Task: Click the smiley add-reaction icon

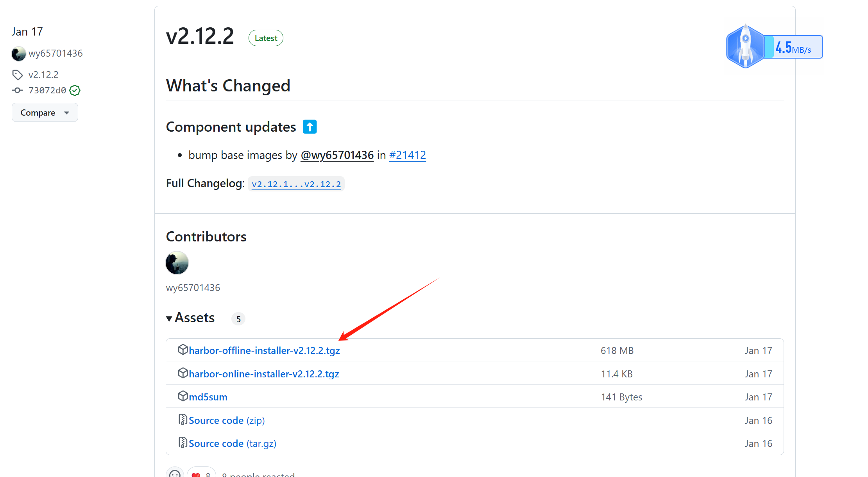Action: point(175,473)
